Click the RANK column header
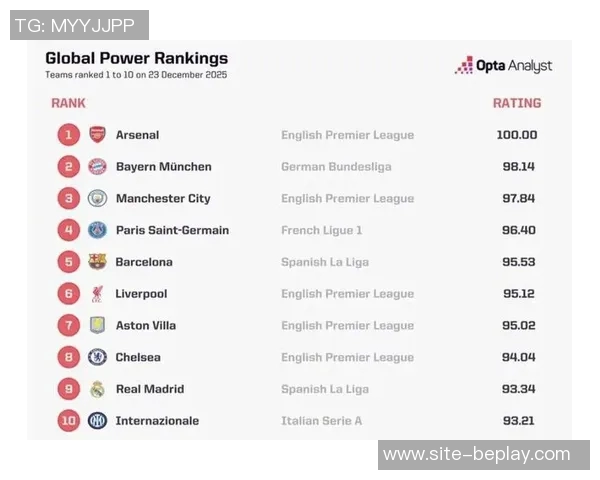This screenshot has width=600, height=480. pyautogui.click(x=68, y=103)
